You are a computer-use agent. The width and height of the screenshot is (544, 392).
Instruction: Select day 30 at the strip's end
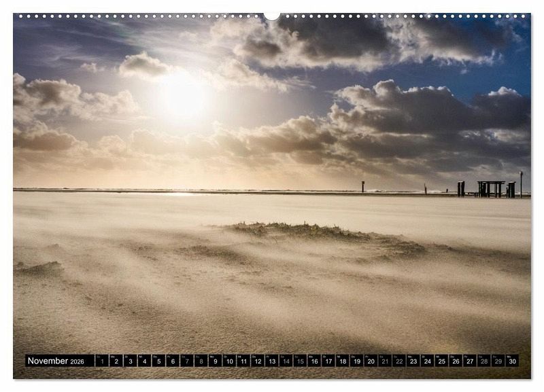(x=512, y=361)
